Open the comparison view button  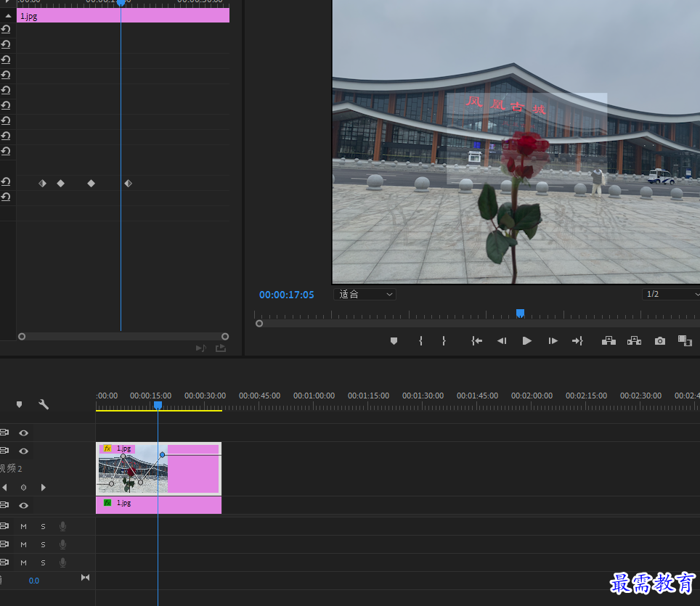685,341
